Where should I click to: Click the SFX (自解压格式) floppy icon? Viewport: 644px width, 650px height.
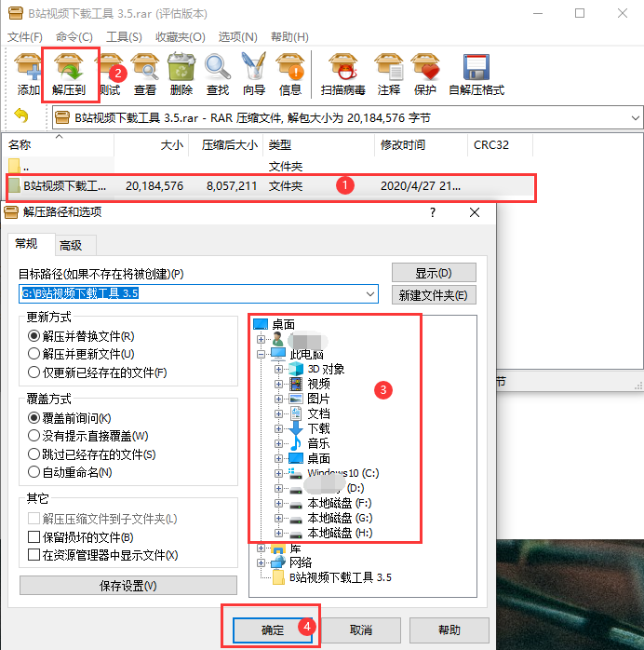(x=476, y=67)
